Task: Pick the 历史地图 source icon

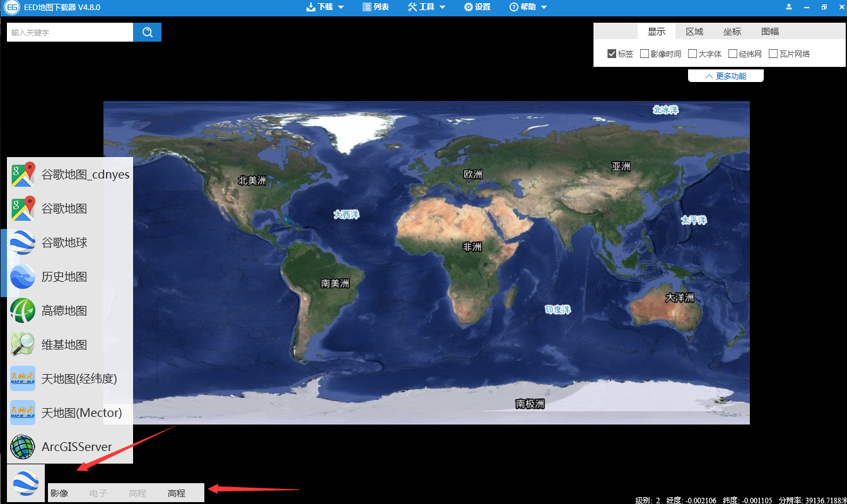Action: tap(23, 277)
